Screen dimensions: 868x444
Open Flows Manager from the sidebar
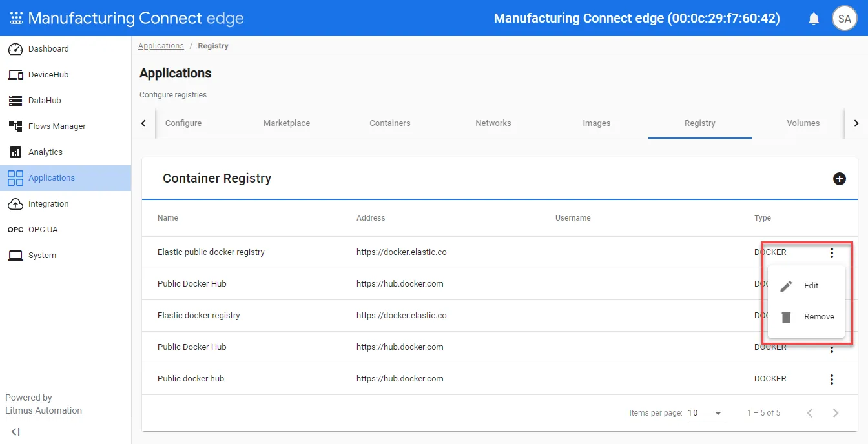coord(65,126)
